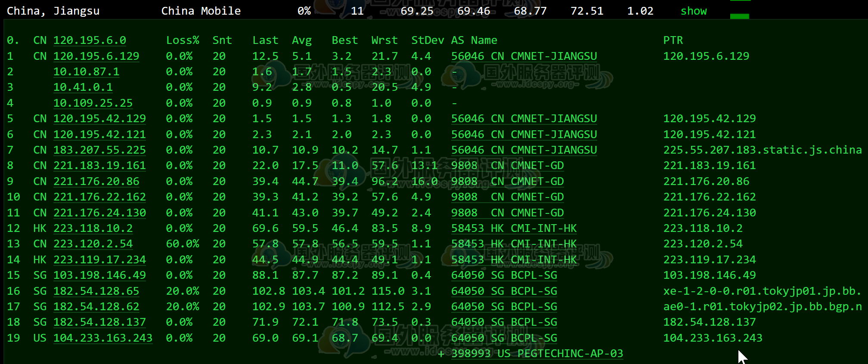This screenshot has height=364, width=868.
Task: Open hop 5 IP 120.195.42.129
Action: (x=99, y=119)
